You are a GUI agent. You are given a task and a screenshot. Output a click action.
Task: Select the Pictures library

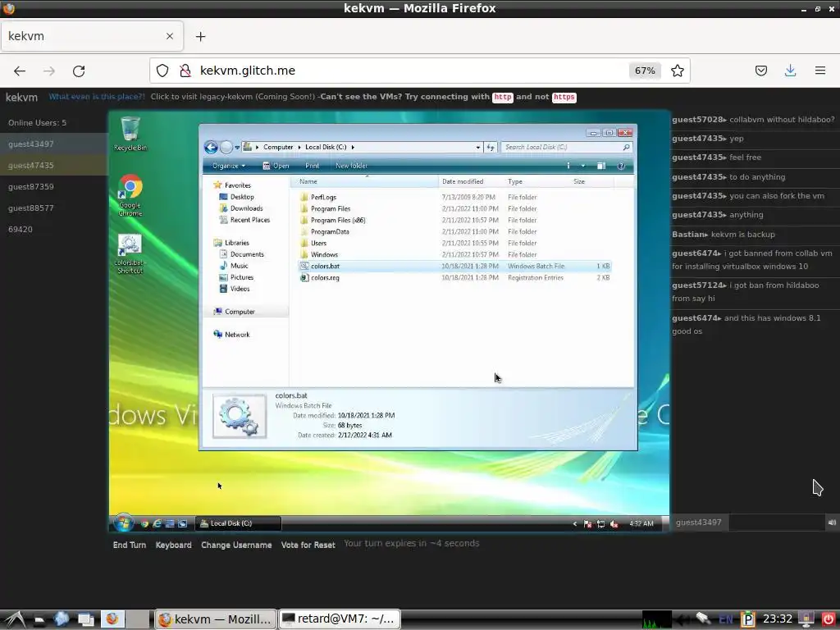(x=236, y=277)
